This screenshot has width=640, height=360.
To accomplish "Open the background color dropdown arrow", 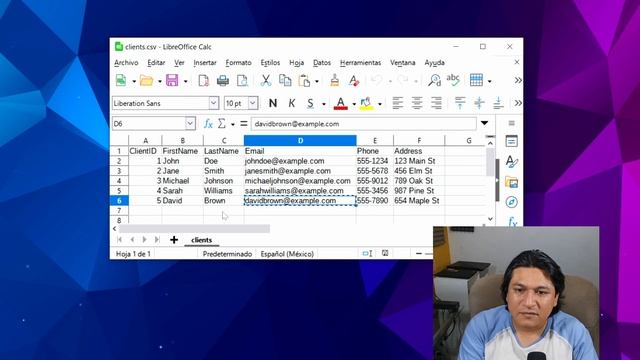I will point(380,104).
